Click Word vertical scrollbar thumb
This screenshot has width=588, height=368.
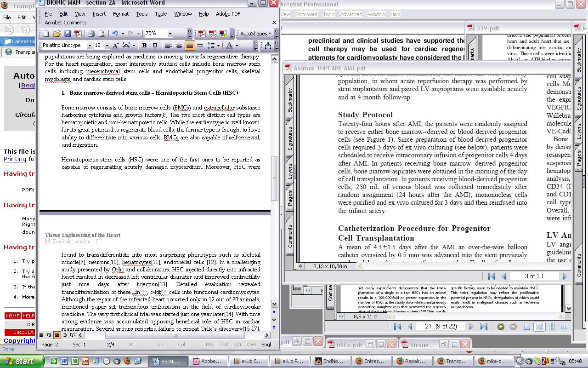click(274, 179)
